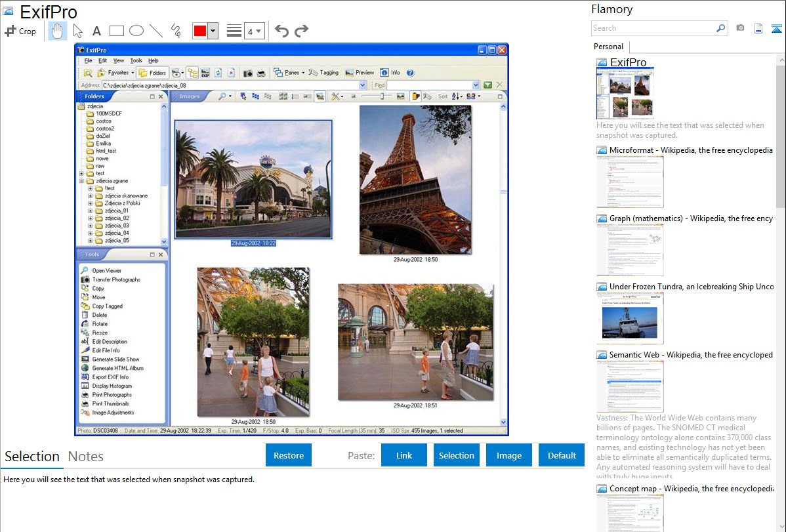Select the text annotation tool
The image size is (786, 532).
(96, 31)
